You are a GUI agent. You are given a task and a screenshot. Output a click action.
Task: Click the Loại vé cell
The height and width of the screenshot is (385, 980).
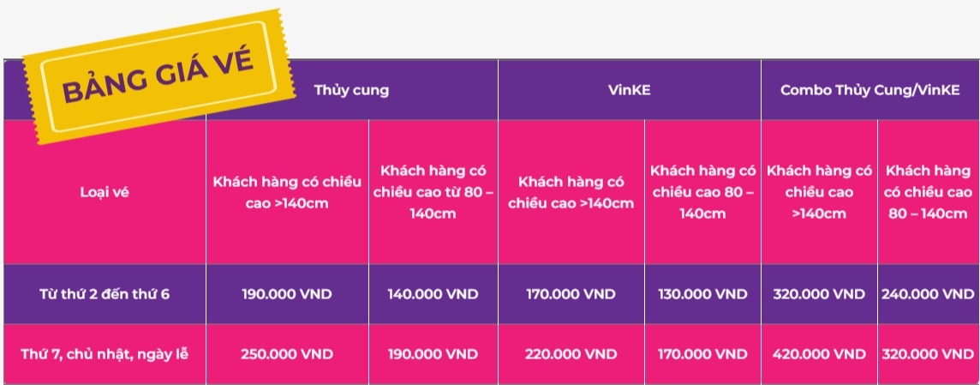point(105,192)
